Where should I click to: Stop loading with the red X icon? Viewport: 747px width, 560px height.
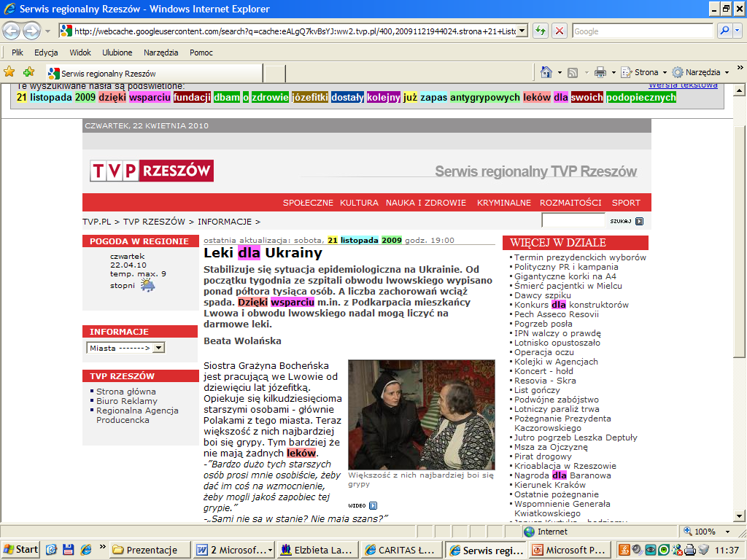point(560,31)
